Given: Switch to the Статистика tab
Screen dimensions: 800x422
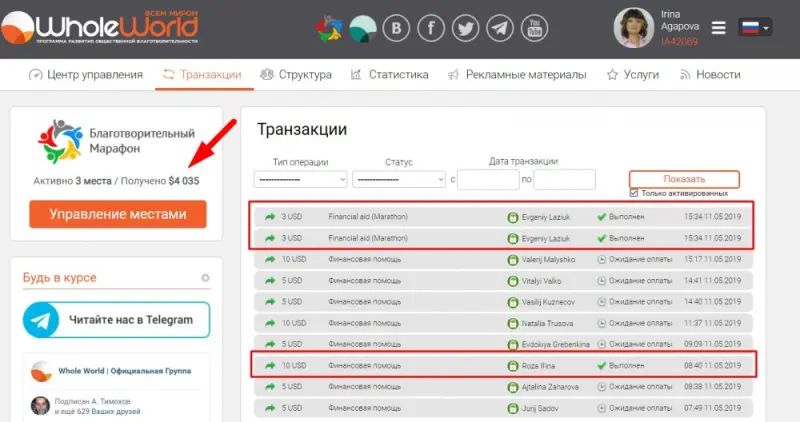Looking at the screenshot, I should coord(389,75).
